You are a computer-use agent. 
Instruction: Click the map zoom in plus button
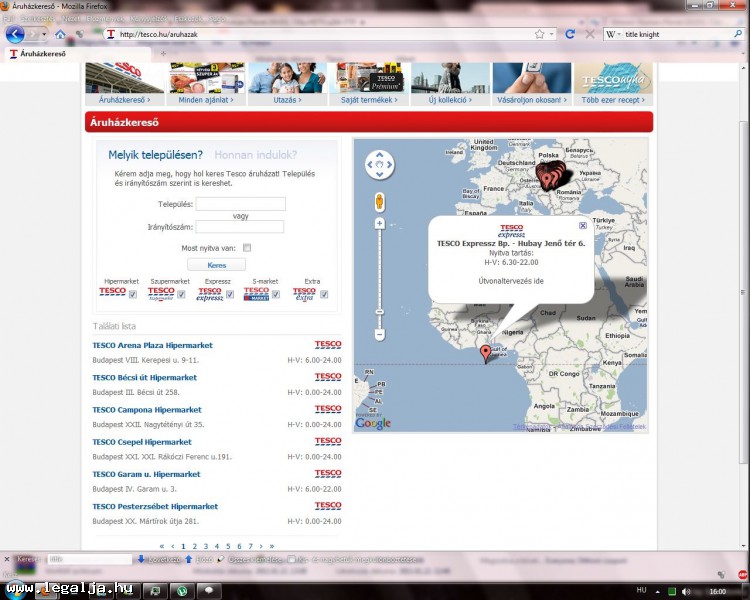coord(380,223)
